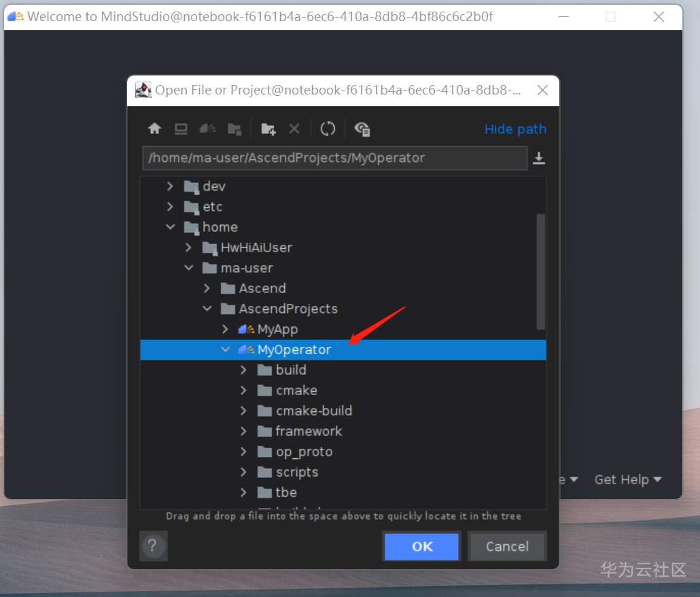Expand the cmake folder arrow

point(243,390)
